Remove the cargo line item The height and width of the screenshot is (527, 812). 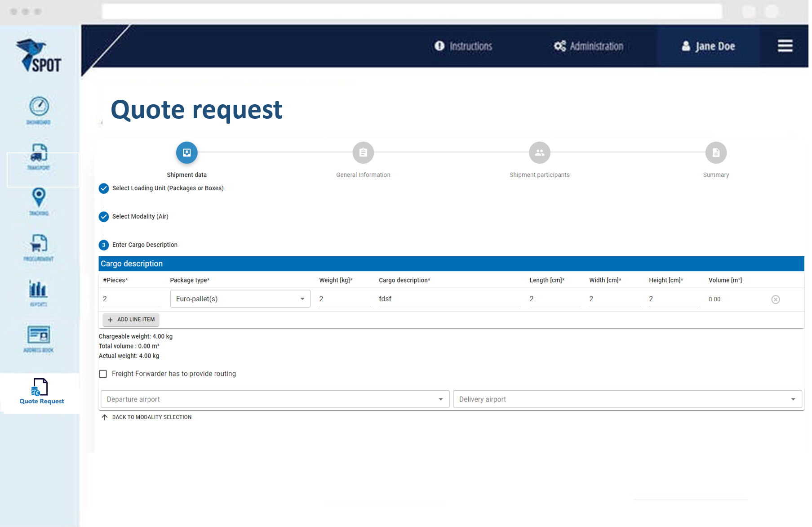pyautogui.click(x=775, y=299)
